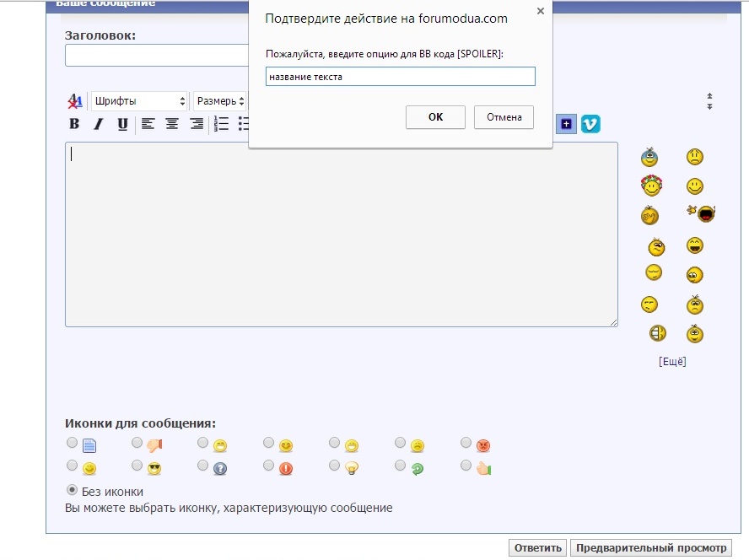
Task: Align text to the left
Action: 148,124
